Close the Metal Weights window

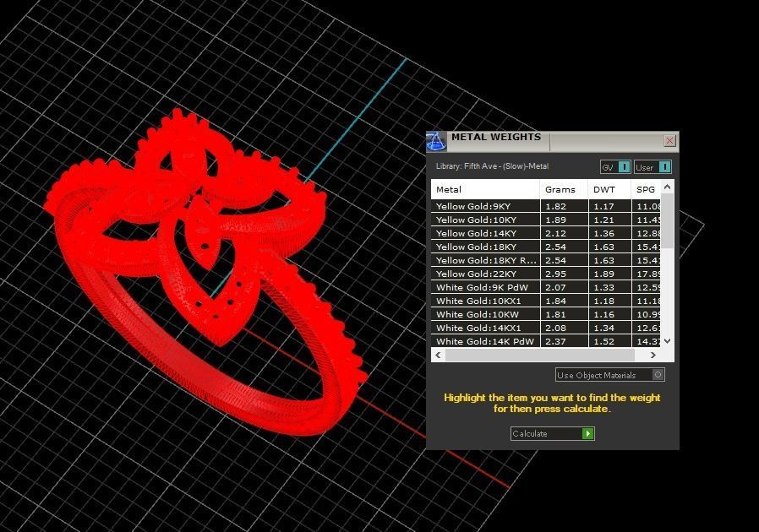[x=669, y=141]
